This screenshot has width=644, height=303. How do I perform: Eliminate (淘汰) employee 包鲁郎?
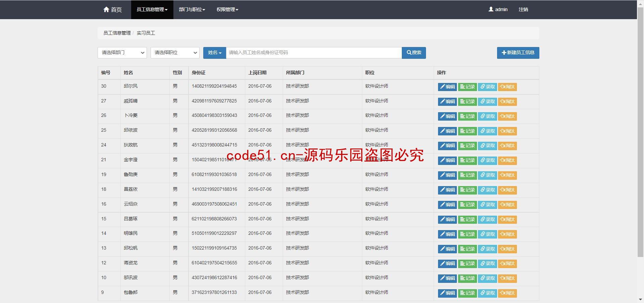click(507, 293)
